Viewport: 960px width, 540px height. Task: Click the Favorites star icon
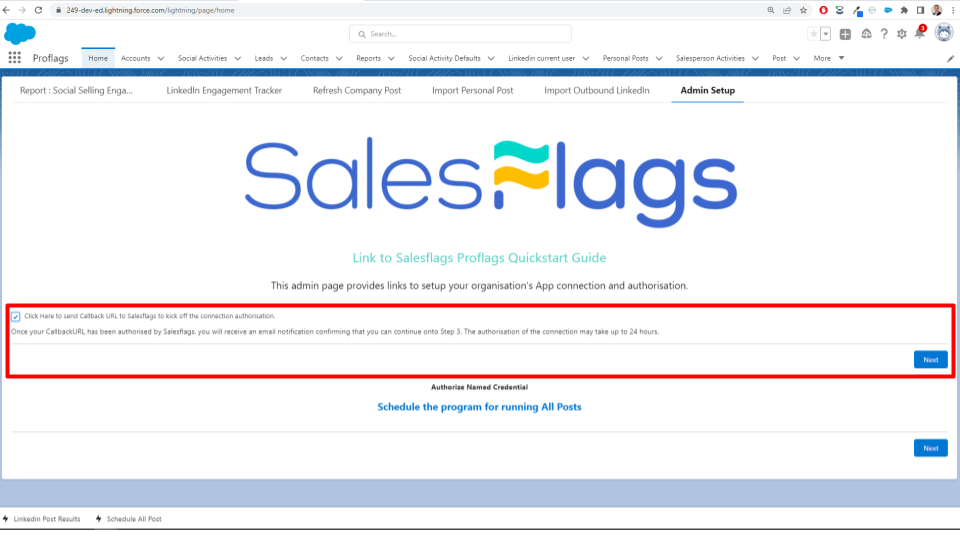pos(813,34)
